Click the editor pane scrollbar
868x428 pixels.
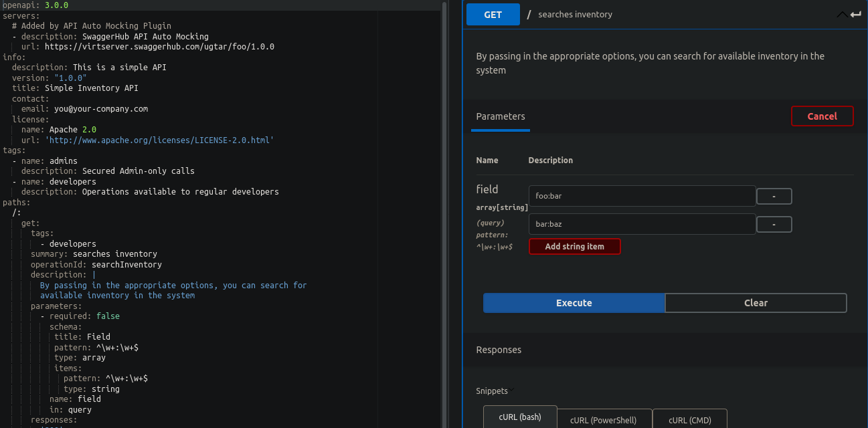[x=444, y=201]
